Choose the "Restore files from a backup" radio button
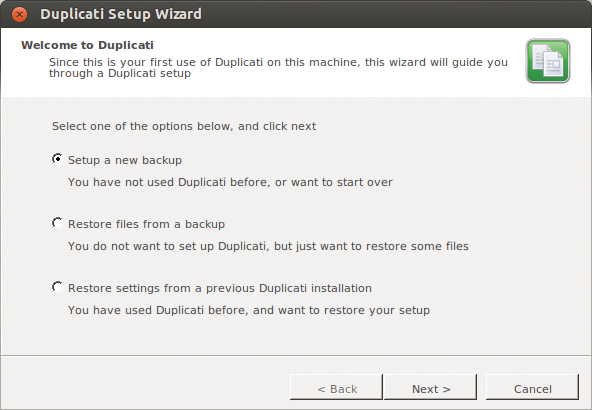Screen dimensions: 592x410 click(x=57, y=223)
